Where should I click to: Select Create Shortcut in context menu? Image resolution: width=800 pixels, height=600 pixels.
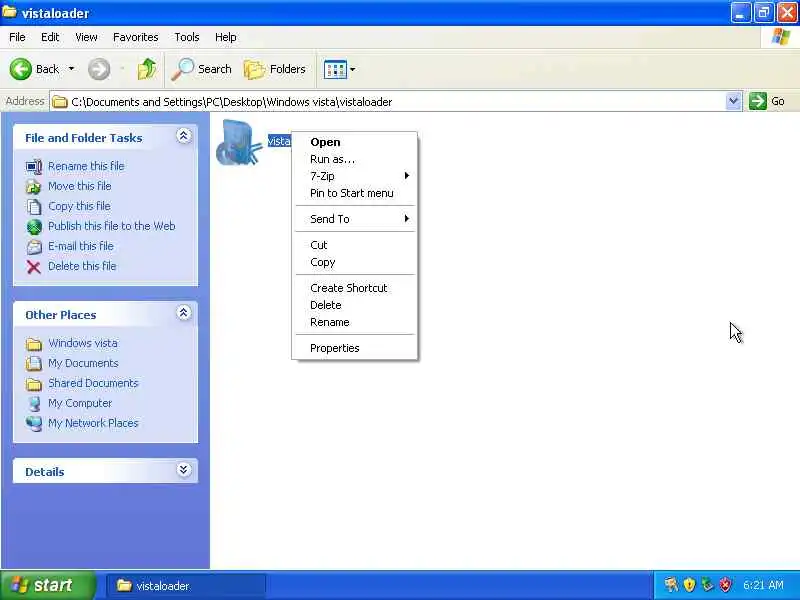point(355,288)
